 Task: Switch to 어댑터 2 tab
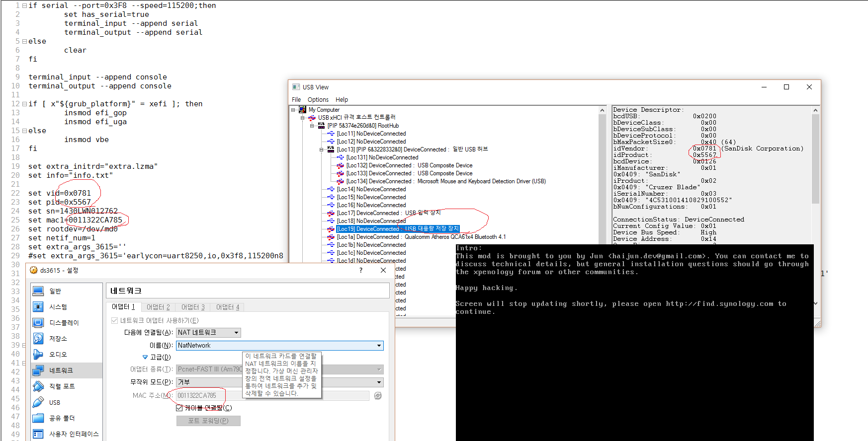pos(158,307)
